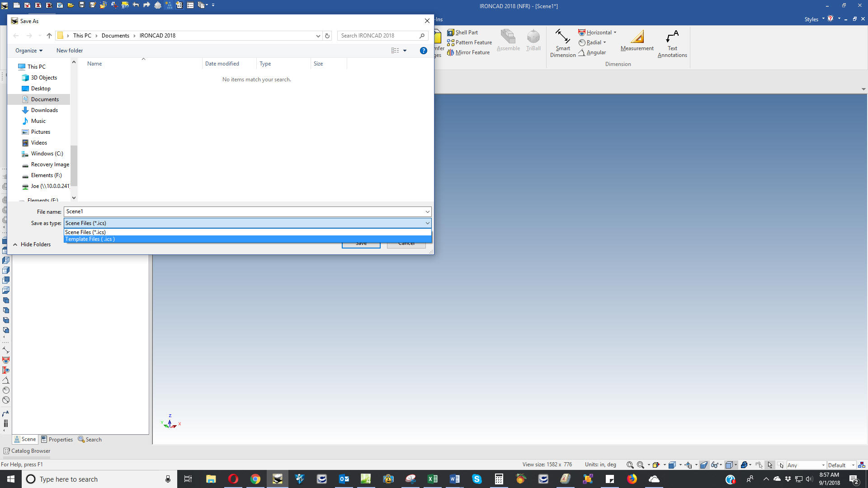This screenshot has height=488, width=868.
Task: Click red horizontal dimension icon in left toolbar
Action: click(x=6, y=360)
